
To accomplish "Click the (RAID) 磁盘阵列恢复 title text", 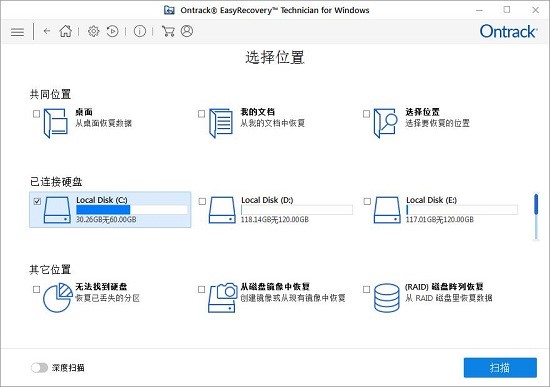I will tap(444, 287).
